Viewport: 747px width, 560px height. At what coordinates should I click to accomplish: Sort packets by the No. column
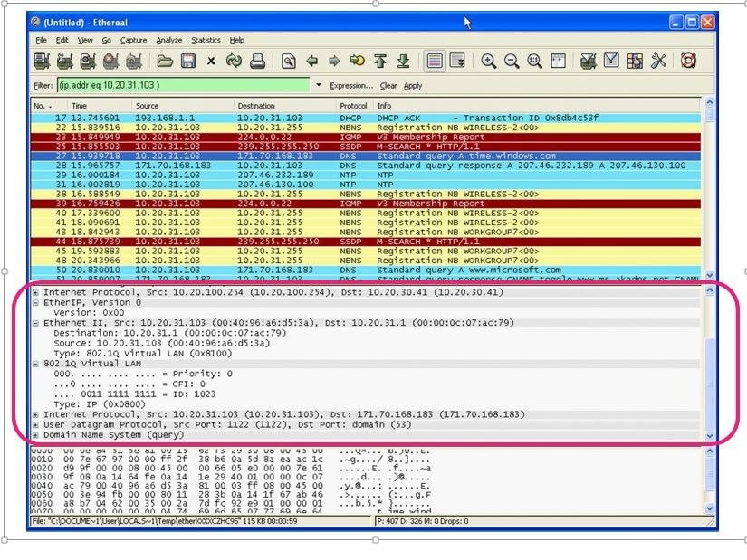click(x=49, y=106)
